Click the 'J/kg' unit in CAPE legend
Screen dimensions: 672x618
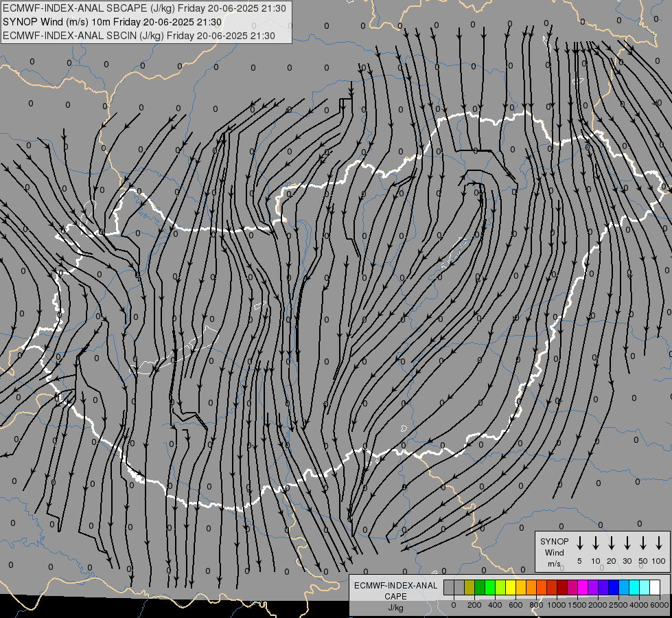395,608
